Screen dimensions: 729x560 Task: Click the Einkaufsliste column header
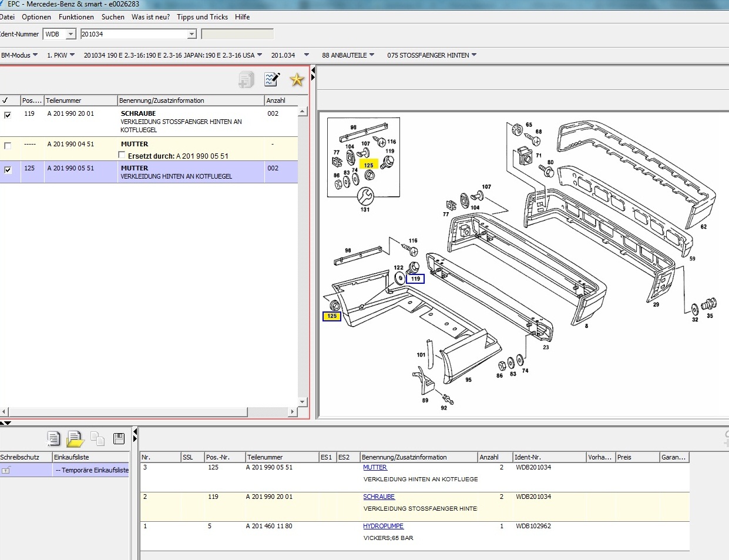click(x=90, y=457)
